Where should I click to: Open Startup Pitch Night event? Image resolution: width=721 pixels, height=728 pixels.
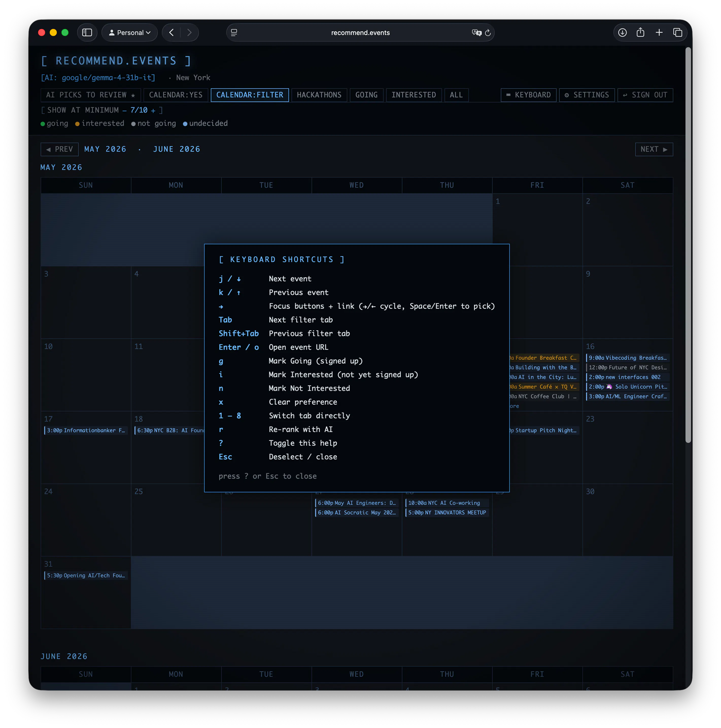(544, 430)
